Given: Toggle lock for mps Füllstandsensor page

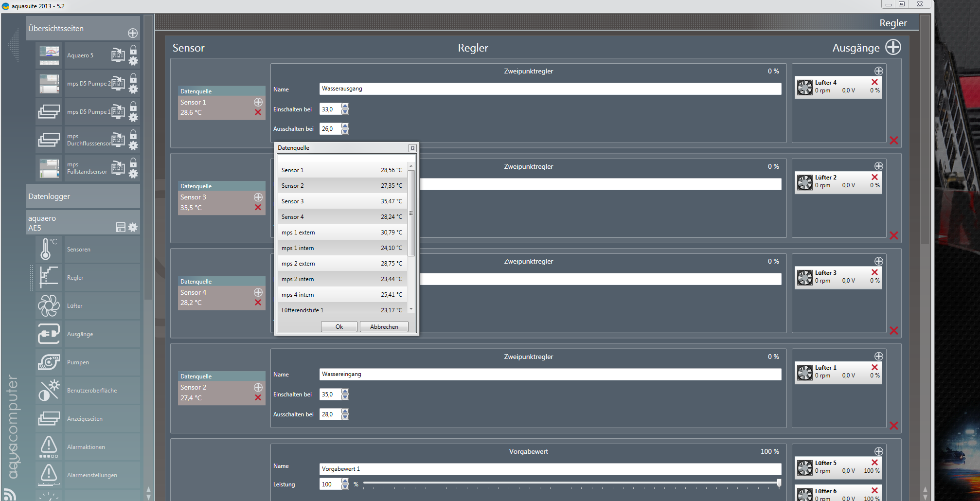Looking at the screenshot, I should 133,163.
